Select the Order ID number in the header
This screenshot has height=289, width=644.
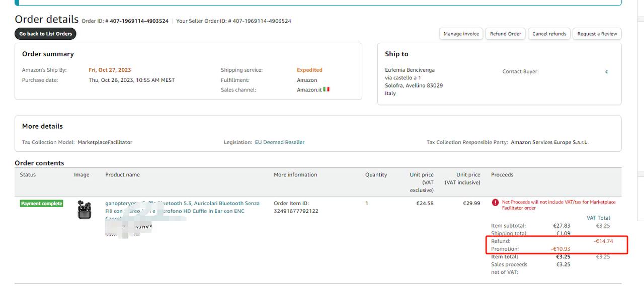tap(138, 21)
